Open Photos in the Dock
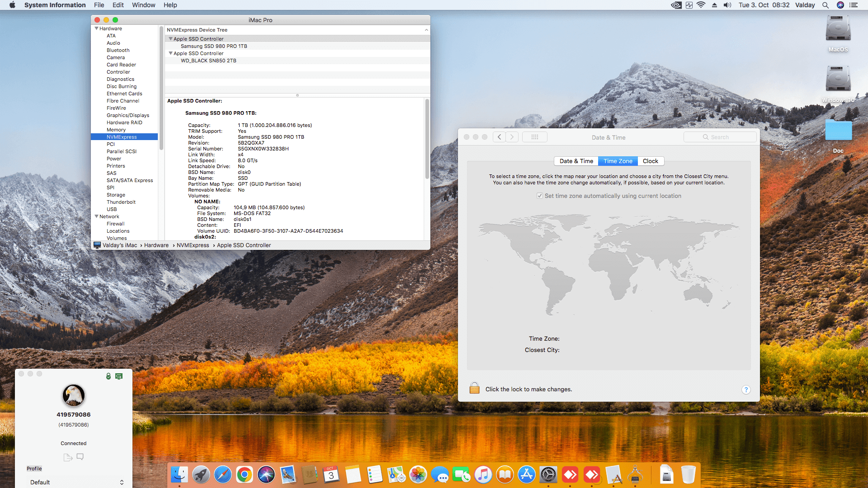 tap(418, 475)
